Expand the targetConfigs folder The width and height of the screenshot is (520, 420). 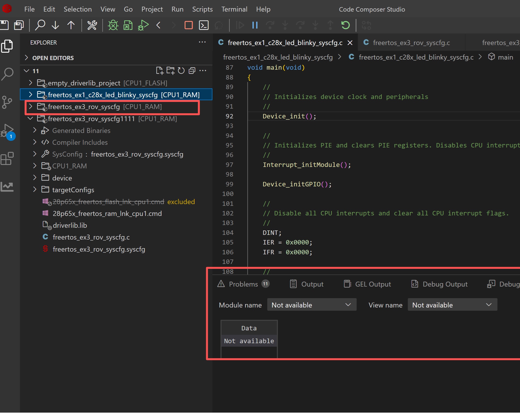point(35,190)
